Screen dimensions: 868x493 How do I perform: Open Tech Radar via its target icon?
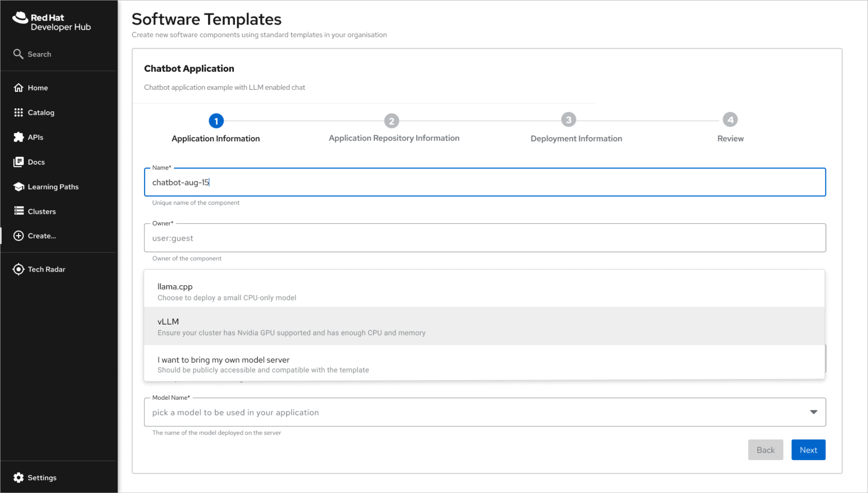(x=18, y=269)
